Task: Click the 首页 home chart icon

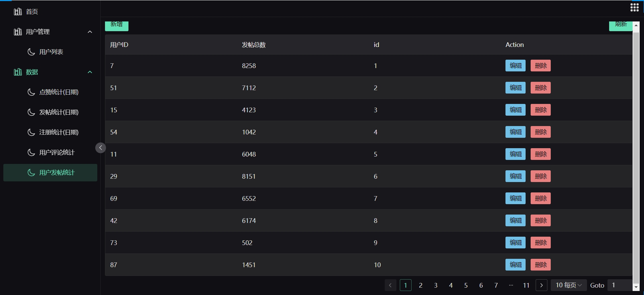Action: click(18, 12)
